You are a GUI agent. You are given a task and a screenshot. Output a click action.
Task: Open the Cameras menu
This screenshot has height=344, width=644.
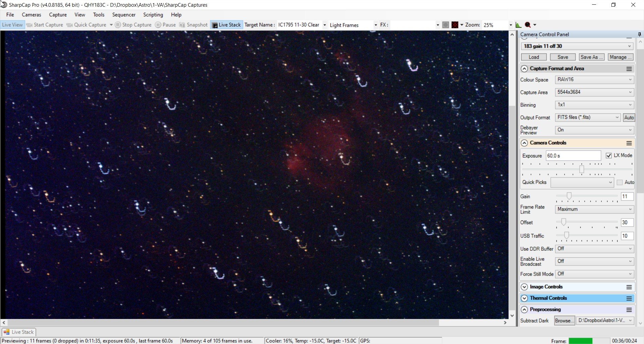pos(32,15)
